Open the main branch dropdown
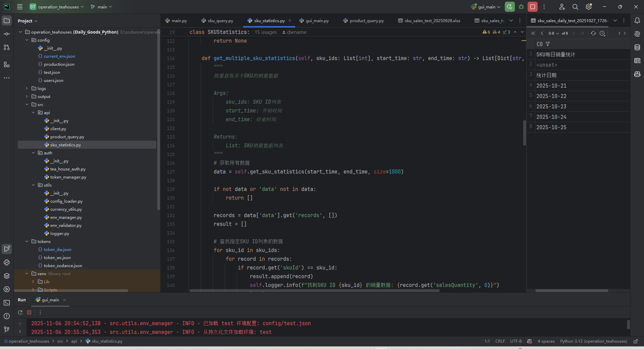The image size is (644, 349). [x=101, y=7]
